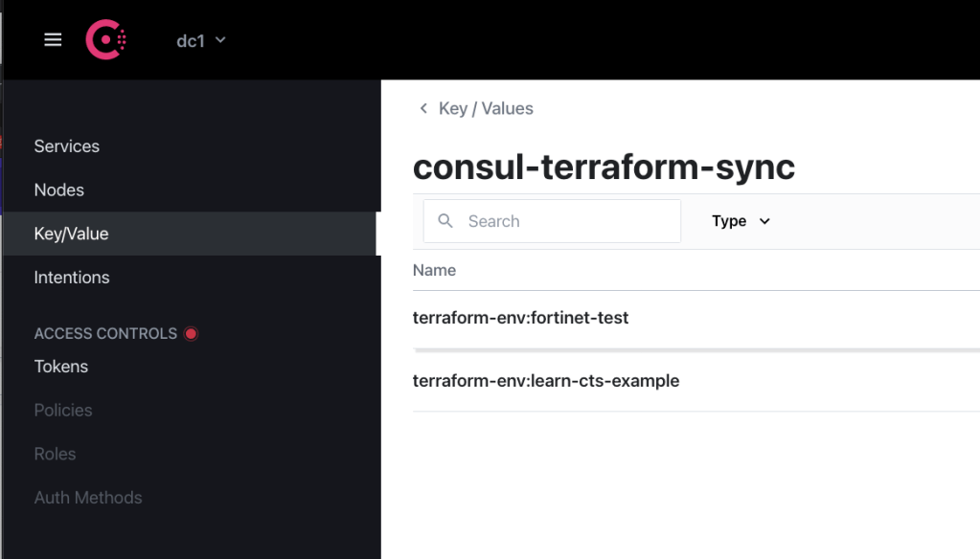
Task: Go to Auth Methods
Action: (x=88, y=498)
